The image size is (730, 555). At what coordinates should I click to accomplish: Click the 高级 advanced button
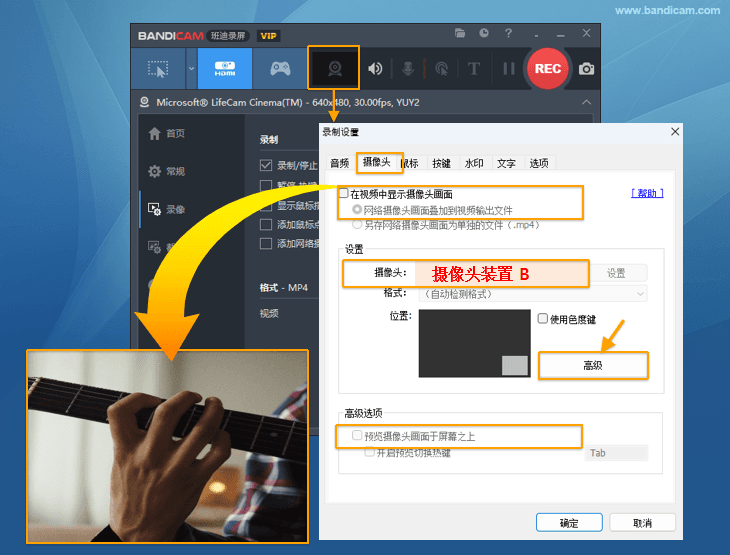tap(593, 366)
